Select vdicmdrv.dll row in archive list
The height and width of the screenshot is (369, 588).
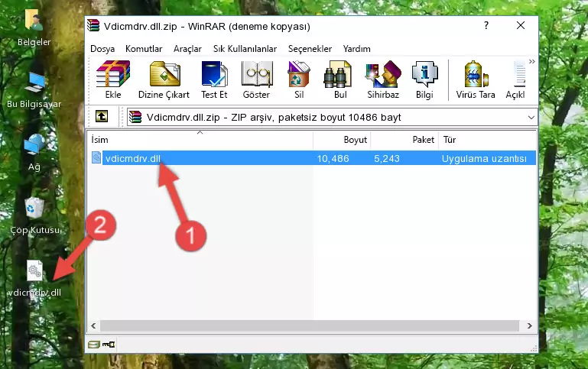pos(313,158)
